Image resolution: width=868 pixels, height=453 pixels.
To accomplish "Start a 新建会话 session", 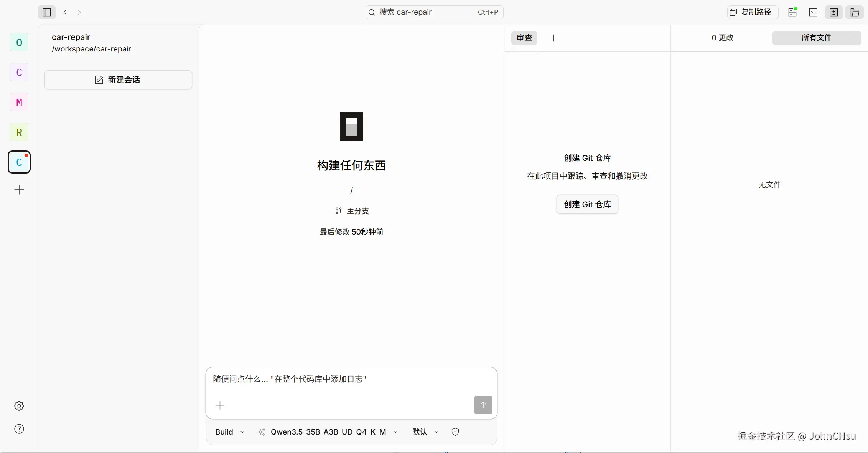I will (118, 79).
